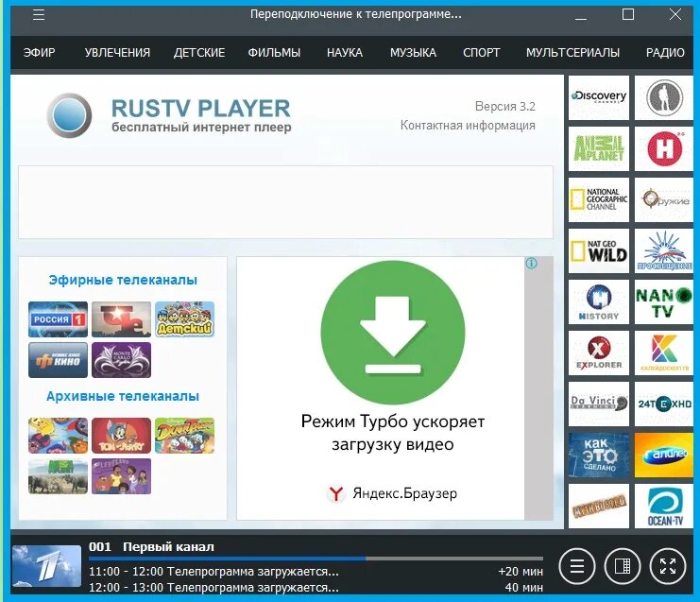Select the 'Как это сделано' channel

599,456
